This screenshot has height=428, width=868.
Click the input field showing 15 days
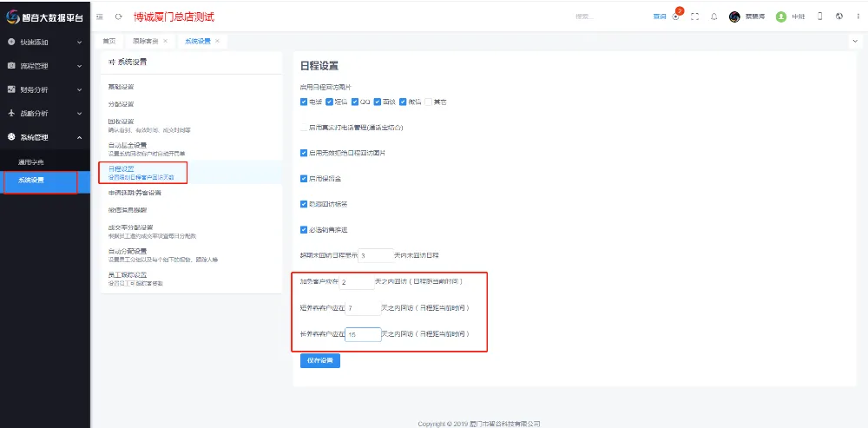[363, 334]
